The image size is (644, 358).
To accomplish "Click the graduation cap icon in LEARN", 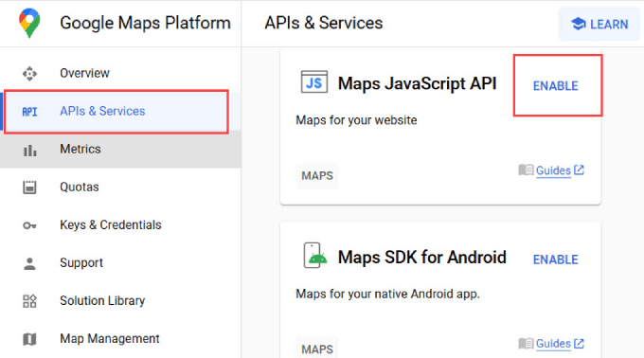I will 579,24.
